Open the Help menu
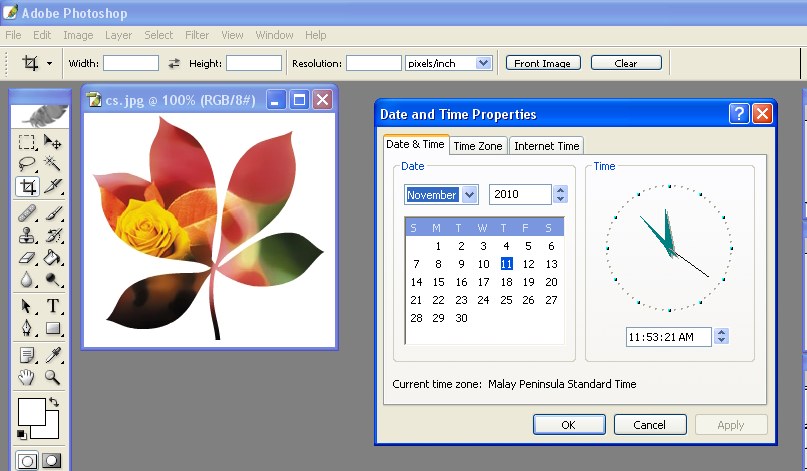The width and height of the screenshot is (807, 471). point(315,35)
